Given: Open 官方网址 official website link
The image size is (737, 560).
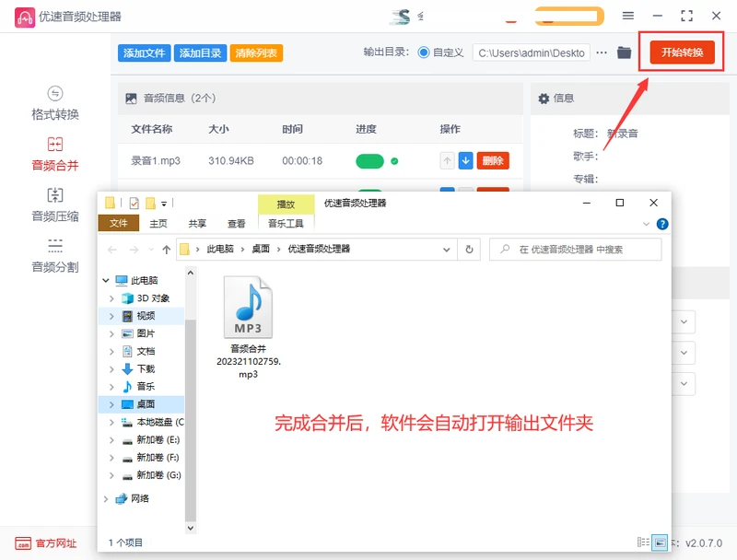Looking at the screenshot, I should tap(45, 543).
